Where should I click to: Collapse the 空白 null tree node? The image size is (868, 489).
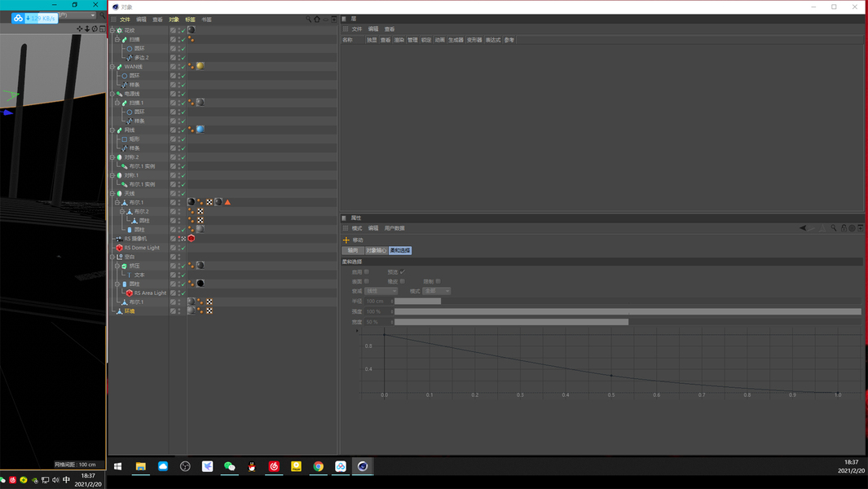click(x=112, y=257)
